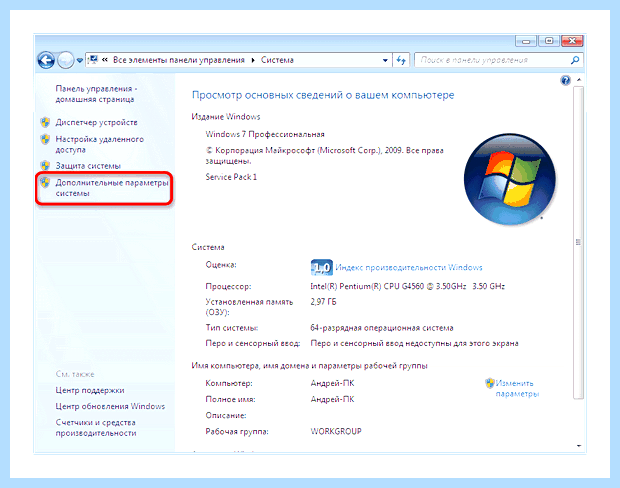This screenshot has height=488, width=620.
Task: Click 'Изменить параметры' link
Action: coord(517,389)
